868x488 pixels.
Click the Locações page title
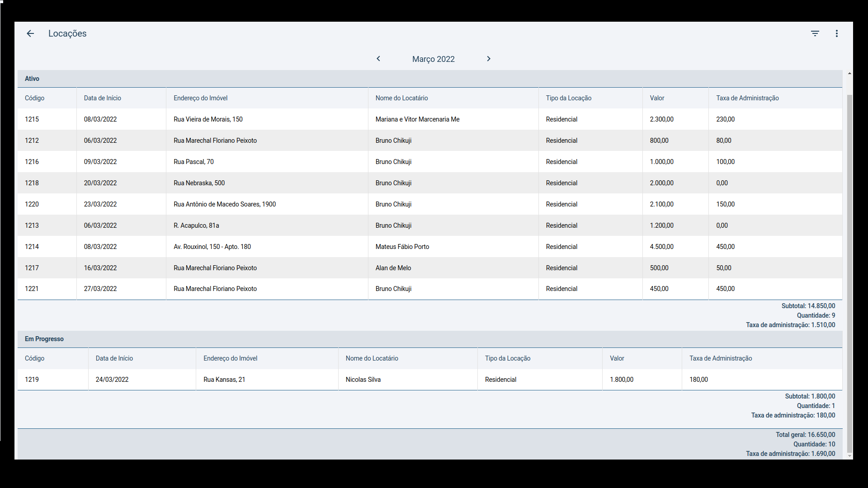click(67, 33)
